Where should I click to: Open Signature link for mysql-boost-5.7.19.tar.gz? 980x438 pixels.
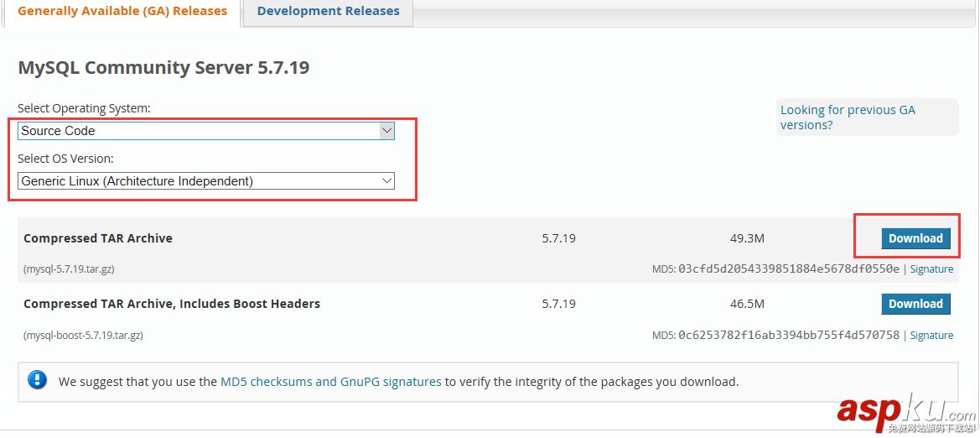(x=931, y=335)
